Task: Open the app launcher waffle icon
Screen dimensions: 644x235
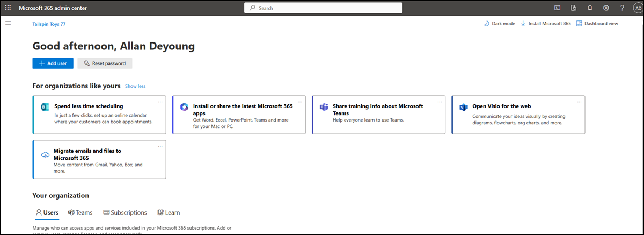Action: [8, 8]
